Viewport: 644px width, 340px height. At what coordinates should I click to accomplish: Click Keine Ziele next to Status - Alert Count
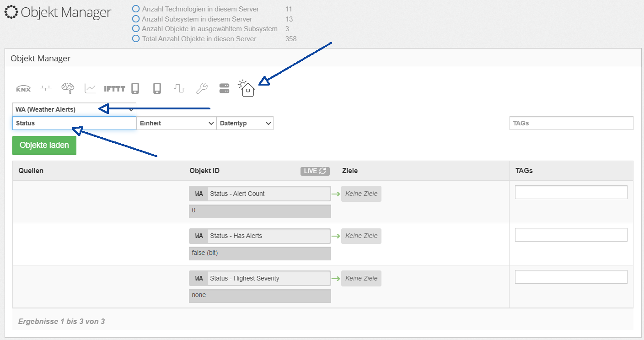coord(361,194)
